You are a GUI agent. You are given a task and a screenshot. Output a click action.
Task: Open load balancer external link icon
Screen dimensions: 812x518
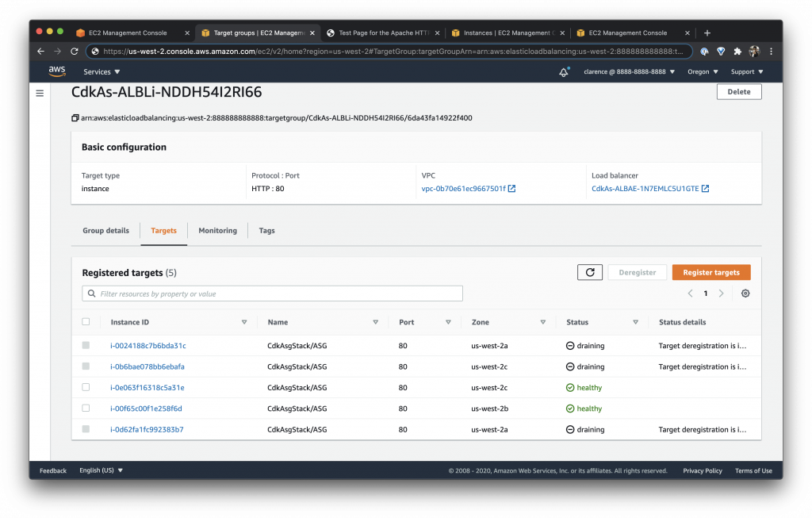tap(705, 189)
